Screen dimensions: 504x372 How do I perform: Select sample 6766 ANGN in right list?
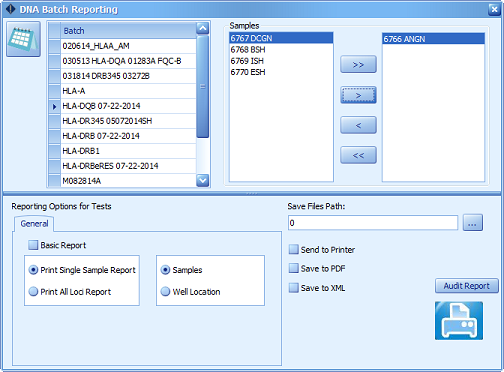(x=433, y=39)
